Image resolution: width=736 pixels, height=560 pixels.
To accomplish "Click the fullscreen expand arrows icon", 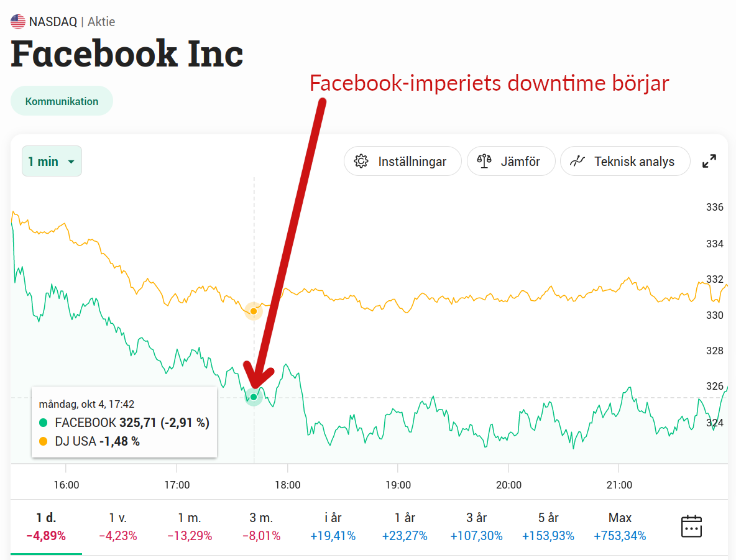I will tap(709, 162).
